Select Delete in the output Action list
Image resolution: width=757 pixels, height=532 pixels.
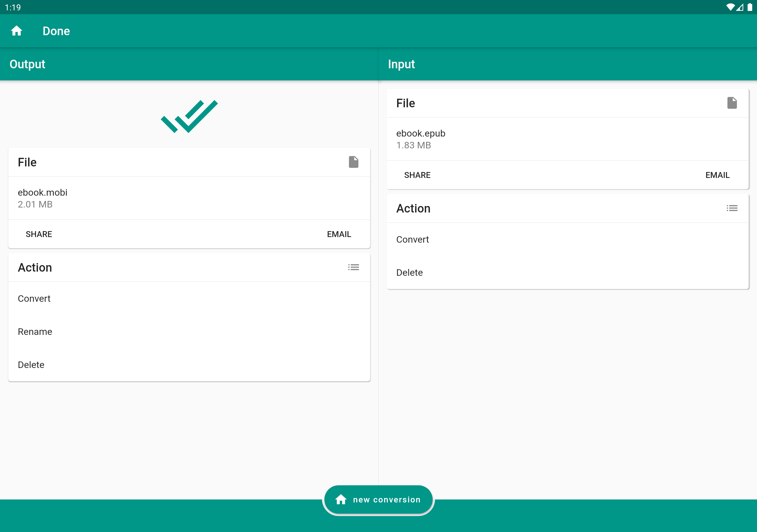(31, 365)
